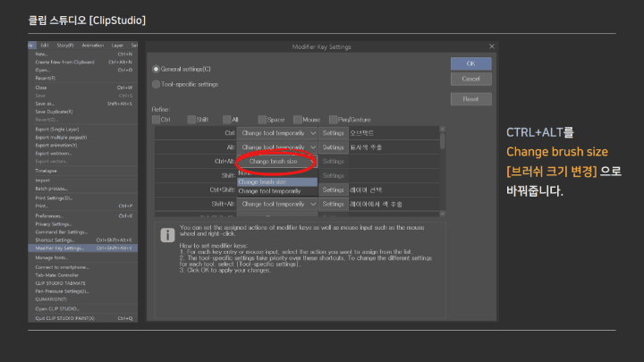Choose Privacy Settings... menu item
The width and height of the screenshot is (644, 362).
click(83, 224)
